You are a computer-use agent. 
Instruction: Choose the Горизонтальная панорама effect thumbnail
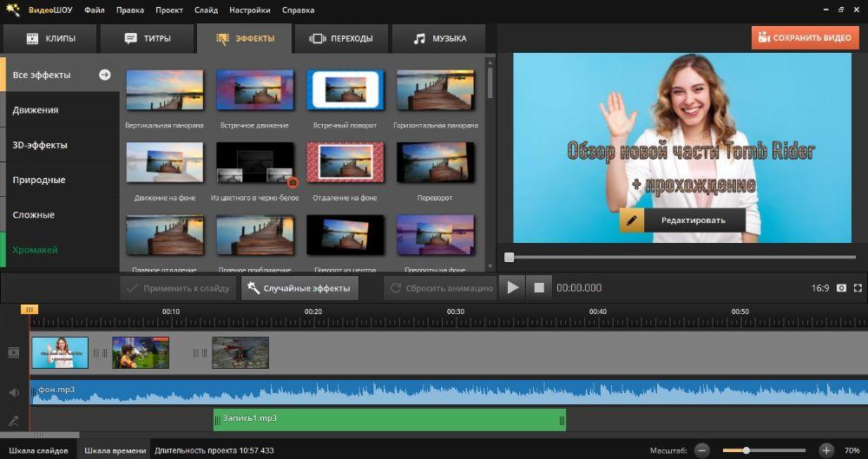436,89
